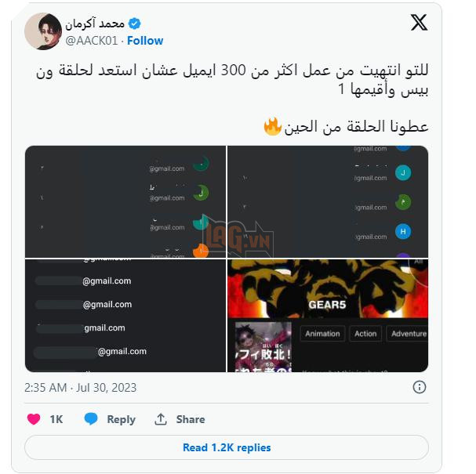
Task: Click the Reply text label
Action: [x=121, y=419]
